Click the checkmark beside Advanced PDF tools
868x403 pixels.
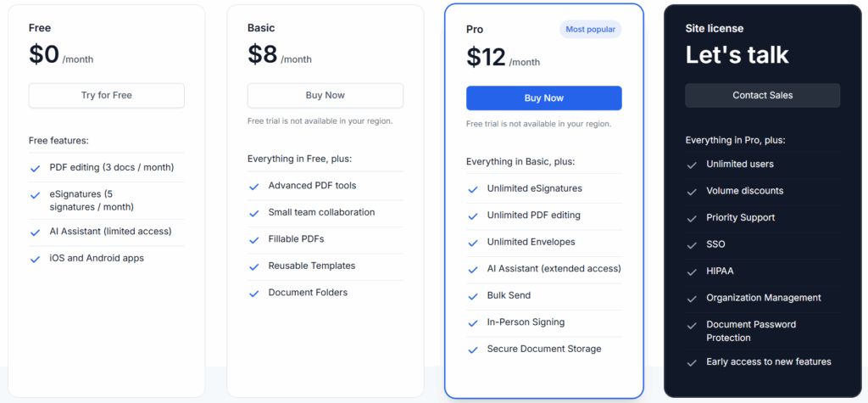253,186
